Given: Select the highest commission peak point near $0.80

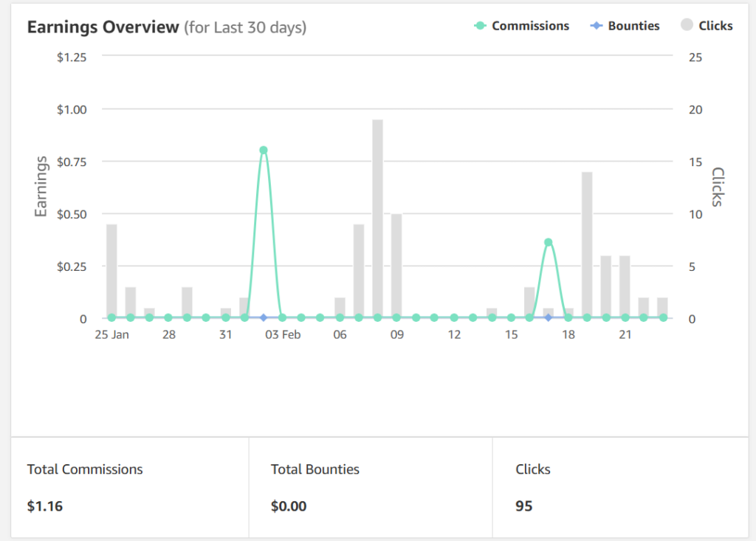Looking at the screenshot, I should [263, 151].
